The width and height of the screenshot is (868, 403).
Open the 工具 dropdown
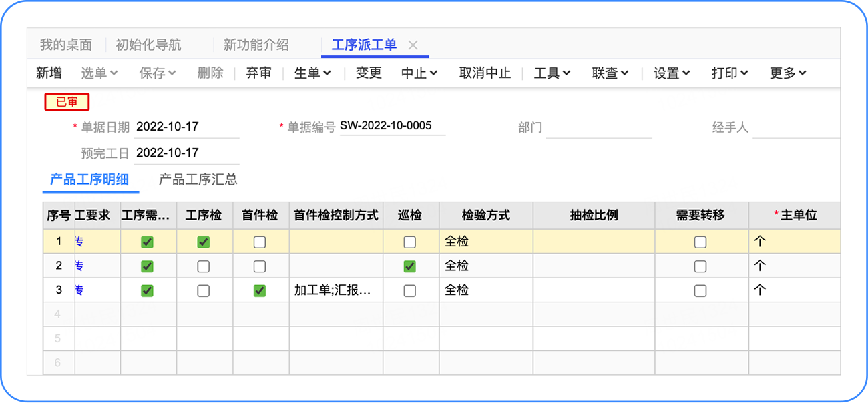pos(552,73)
